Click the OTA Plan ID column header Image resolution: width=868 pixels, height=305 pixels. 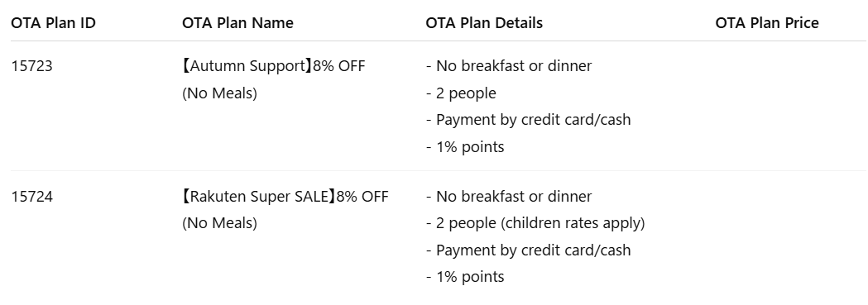(x=53, y=23)
